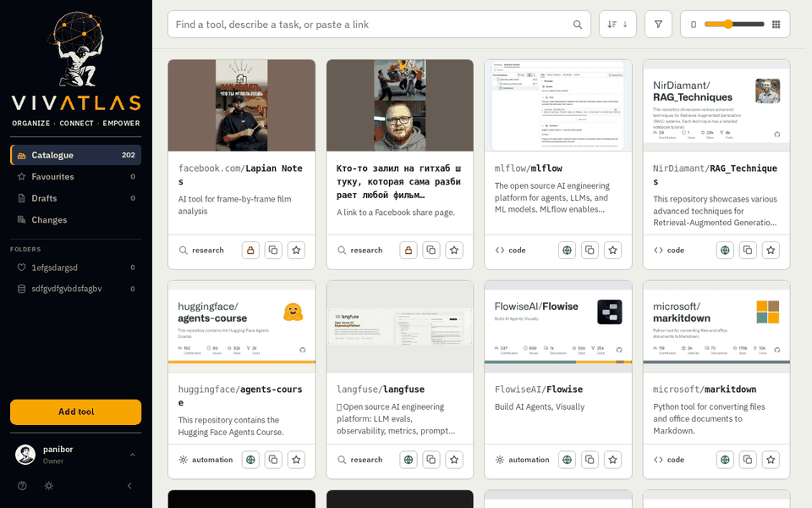Favourite the Lapian Notes card
Image resolution: width=812 pixels, height=508 pixels.
(296, 250)
